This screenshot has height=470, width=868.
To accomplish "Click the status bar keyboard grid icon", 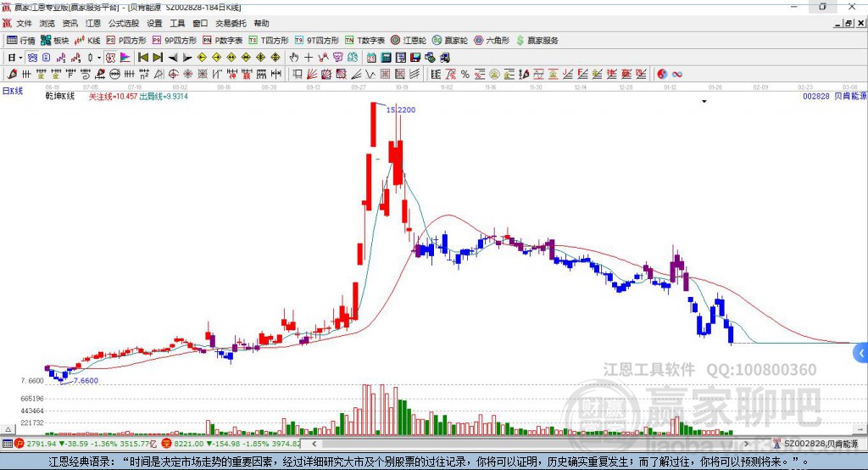I will pyautogui.click(x=7, y=444).
